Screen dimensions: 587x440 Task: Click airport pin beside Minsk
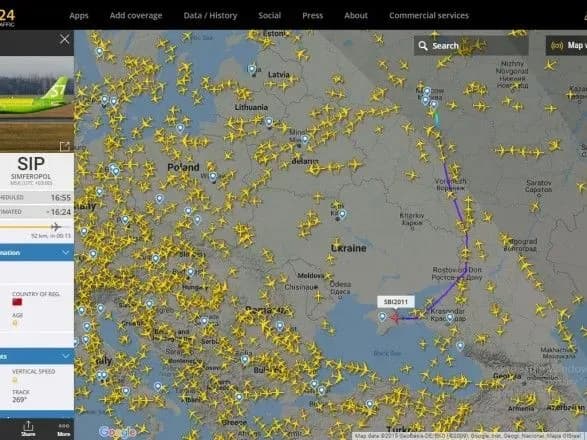305,140
